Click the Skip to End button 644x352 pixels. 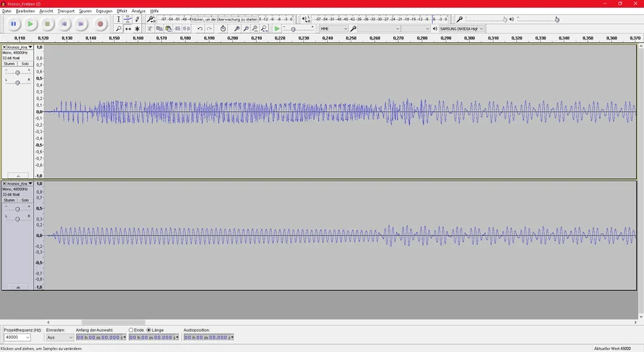81,24
